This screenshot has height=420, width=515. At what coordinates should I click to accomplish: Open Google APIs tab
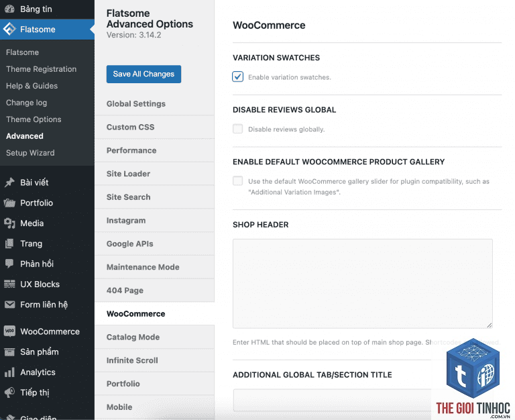click(x=154, y=244)
